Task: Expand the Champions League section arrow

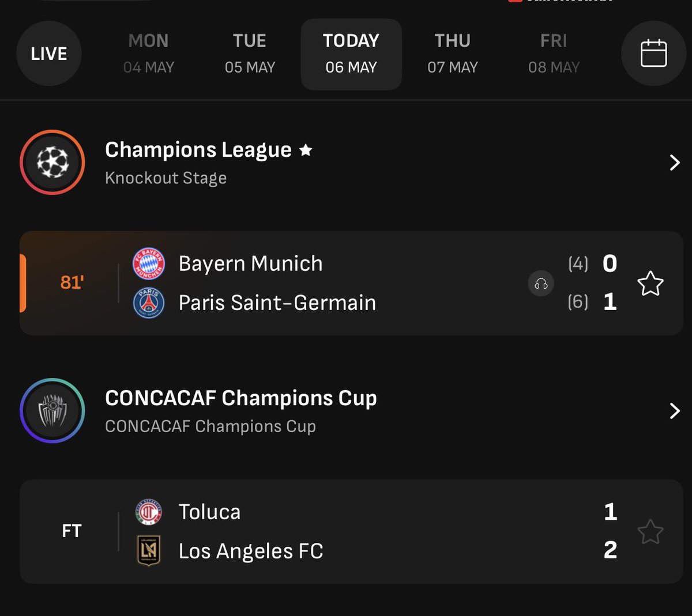Action: pyautogui.click(x=675, y=162)
